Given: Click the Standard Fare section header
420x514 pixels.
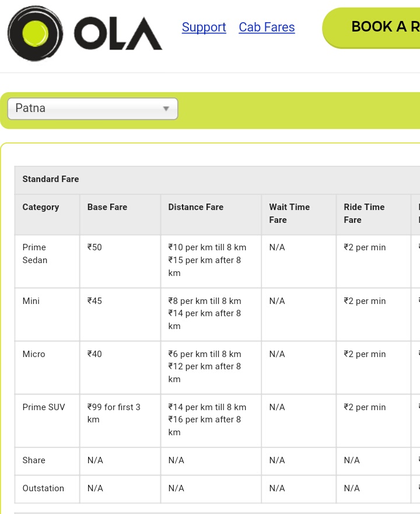Looking at the screenshot, I should pyautogui.click(x=51, y=179).
